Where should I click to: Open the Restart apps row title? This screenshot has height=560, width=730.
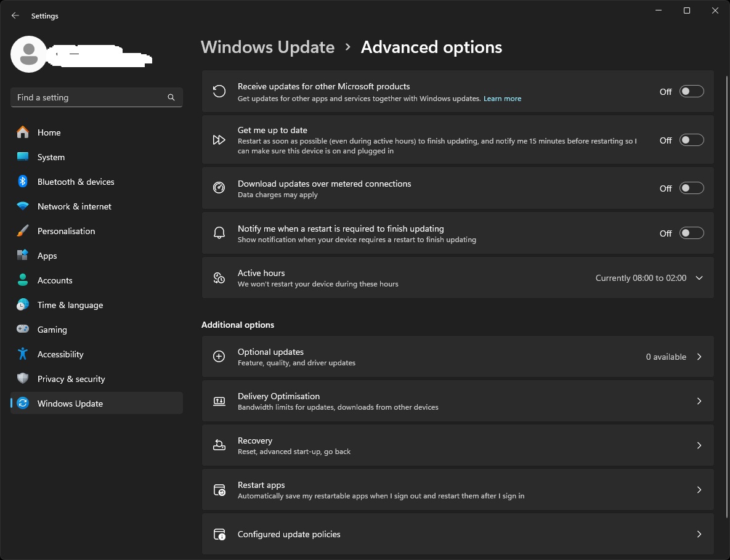tap(261, 485)
